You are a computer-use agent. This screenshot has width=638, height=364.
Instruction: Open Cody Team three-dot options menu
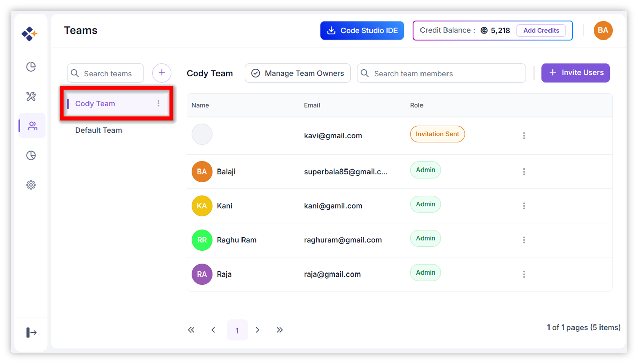click(158, 103)
